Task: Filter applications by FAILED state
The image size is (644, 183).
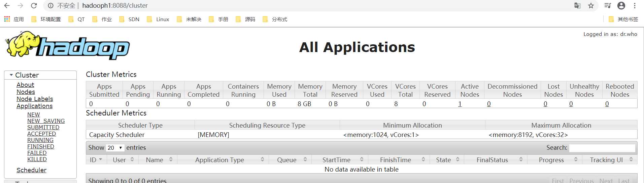Action: pyautogui.click(x=37, y=153)
